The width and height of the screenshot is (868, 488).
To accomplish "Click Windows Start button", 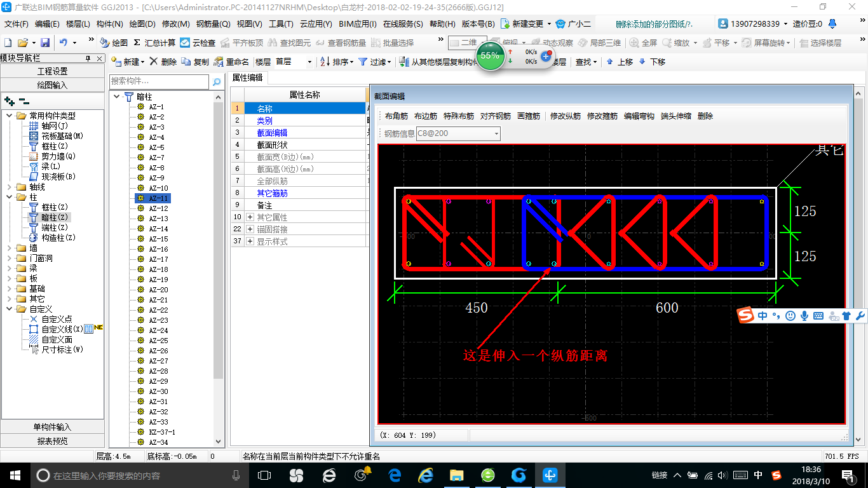I will 15,475.
